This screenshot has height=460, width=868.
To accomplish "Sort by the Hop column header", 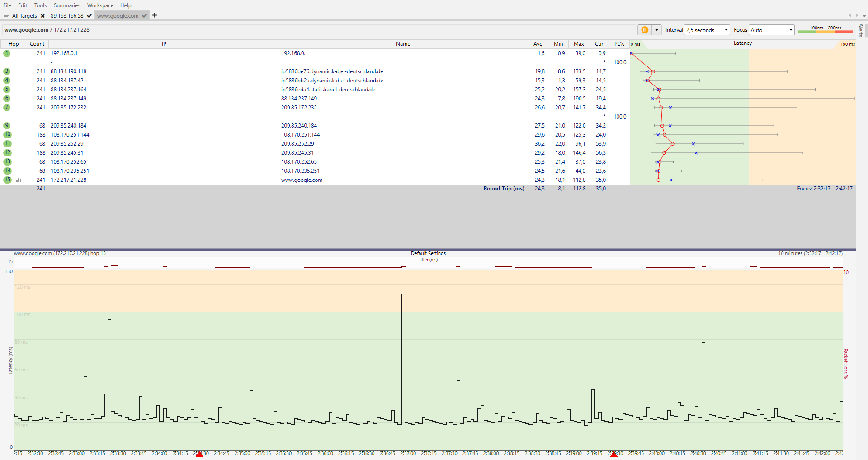I will [x=14, y=44].
